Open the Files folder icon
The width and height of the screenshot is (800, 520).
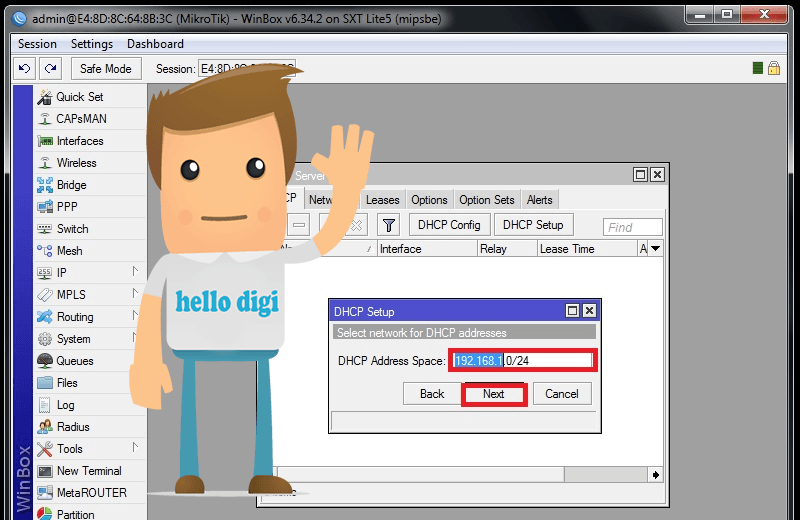(x=45, y=382)
